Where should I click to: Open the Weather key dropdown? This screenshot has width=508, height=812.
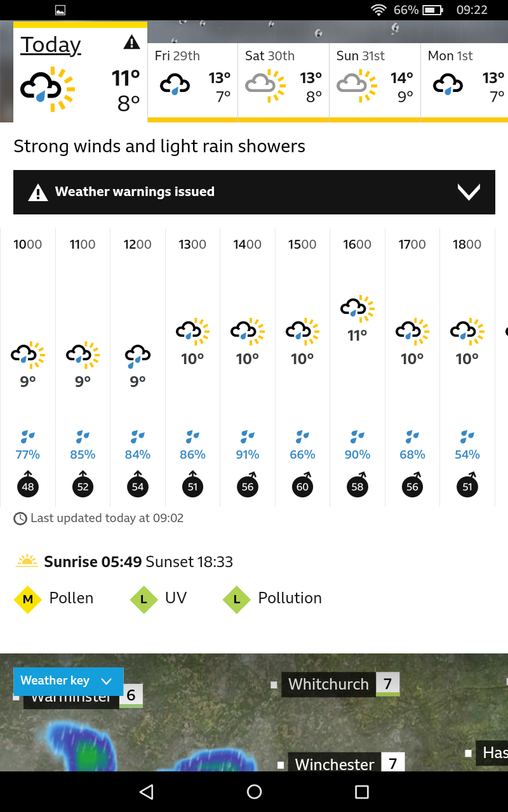68,681
